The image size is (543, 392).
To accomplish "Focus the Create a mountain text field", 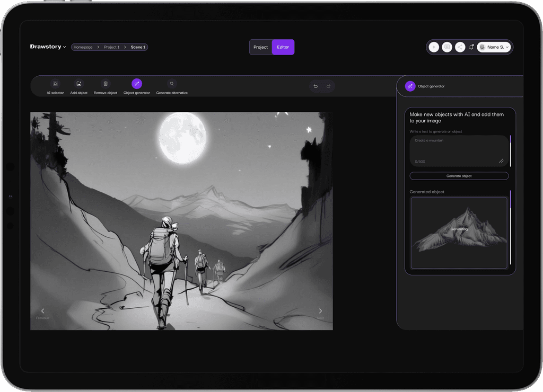I will click(x=459, y=150).
